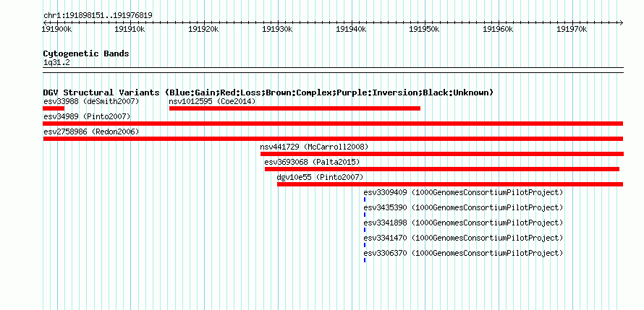Open nsv441729 (McCarroll2008) variant label
The image size is (644, 310).
pyautogui.click(x=314, y=147)
